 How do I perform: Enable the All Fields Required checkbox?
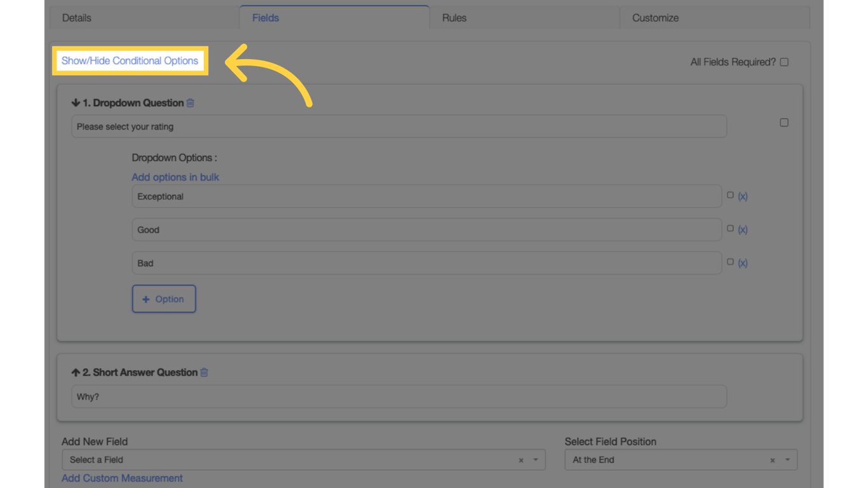tap(783, 62)
